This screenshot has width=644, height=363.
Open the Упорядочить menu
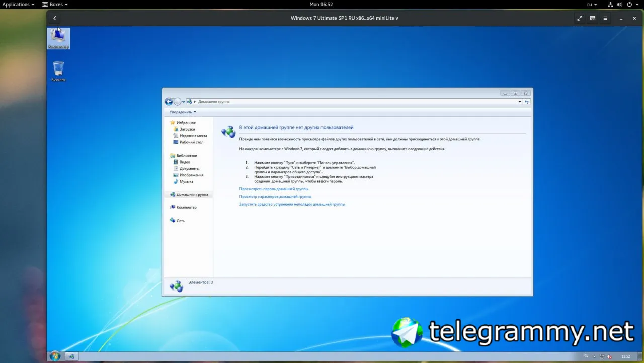coord(183,112)
